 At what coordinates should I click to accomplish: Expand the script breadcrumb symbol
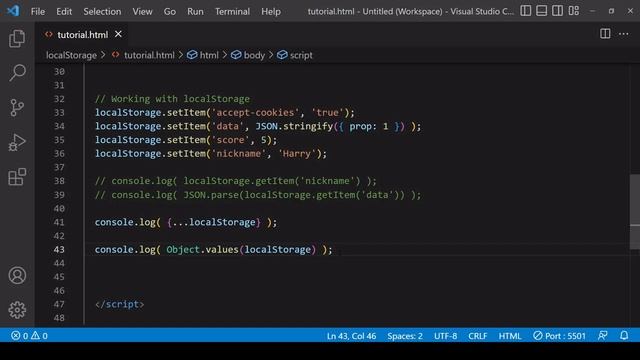[x=295, y=55]
